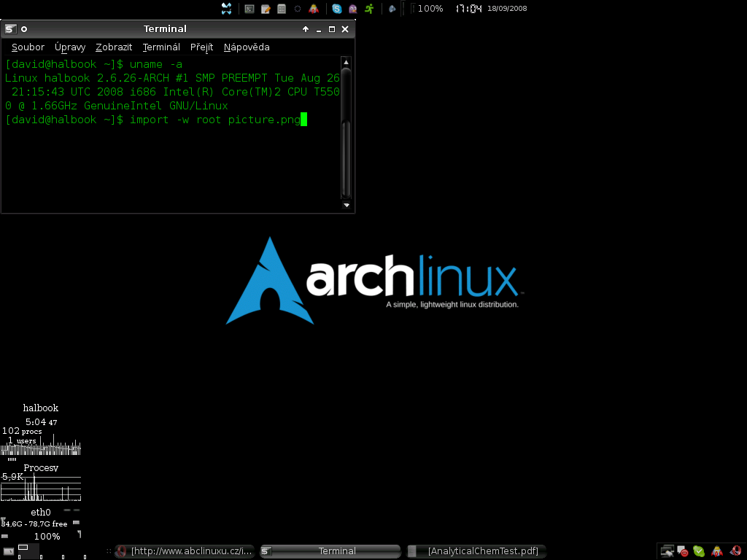This screenshot has width=747, height=560.
Task: Click the 17:04 clock in the top panel
Action: (469, 9)
